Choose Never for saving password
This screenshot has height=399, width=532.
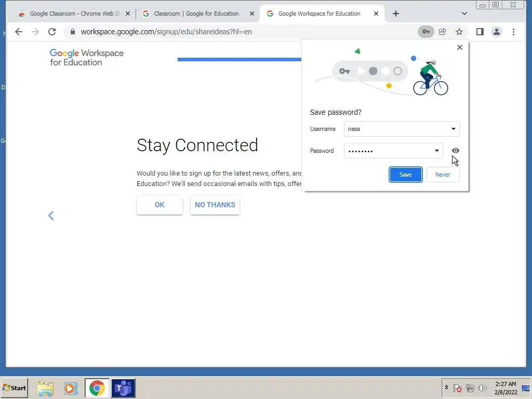443,175
